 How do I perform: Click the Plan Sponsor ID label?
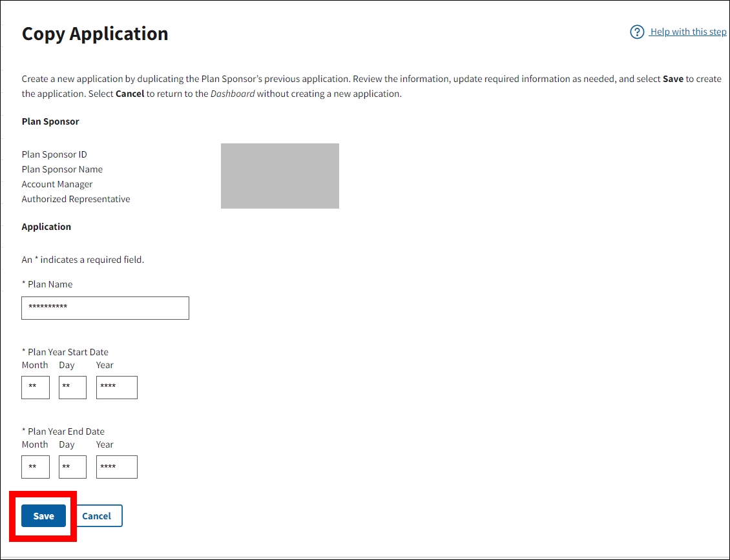[x=54, y=154]
